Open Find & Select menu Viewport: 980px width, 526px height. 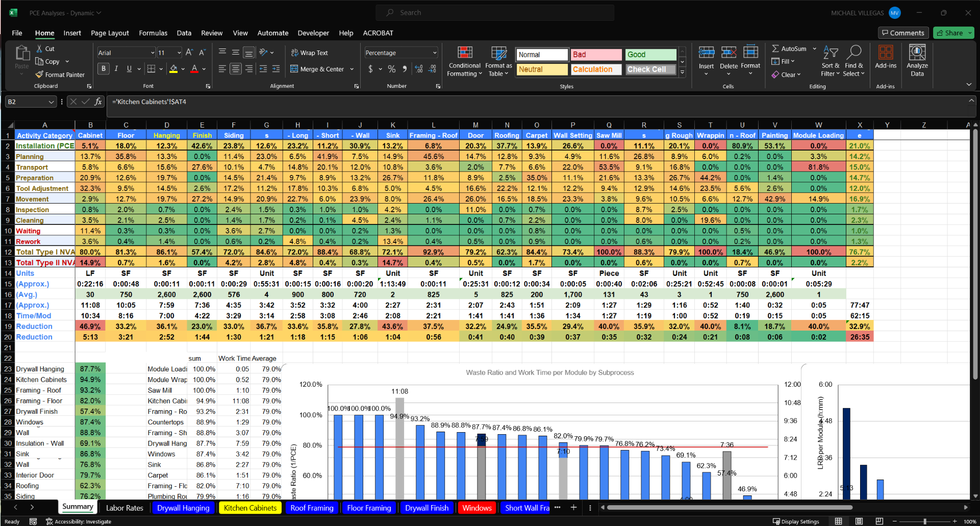[853, 61]
